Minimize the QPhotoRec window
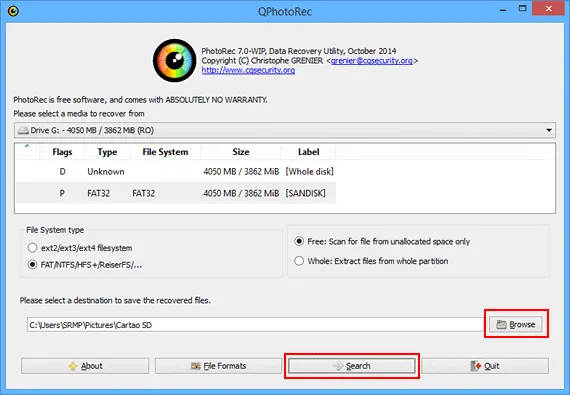This screenshot has width=570, height=395. (x=503, y=9)
